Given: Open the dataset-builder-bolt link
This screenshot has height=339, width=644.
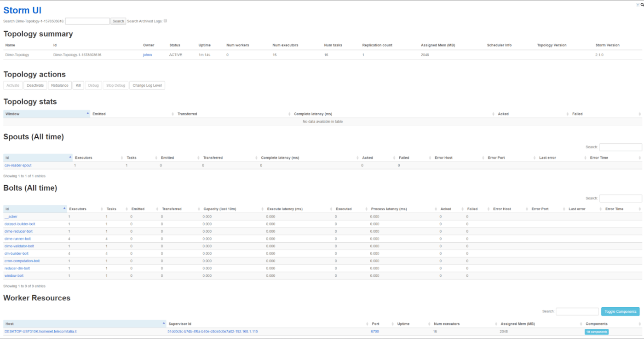Looking at the screenshot, I should (20, 224).
